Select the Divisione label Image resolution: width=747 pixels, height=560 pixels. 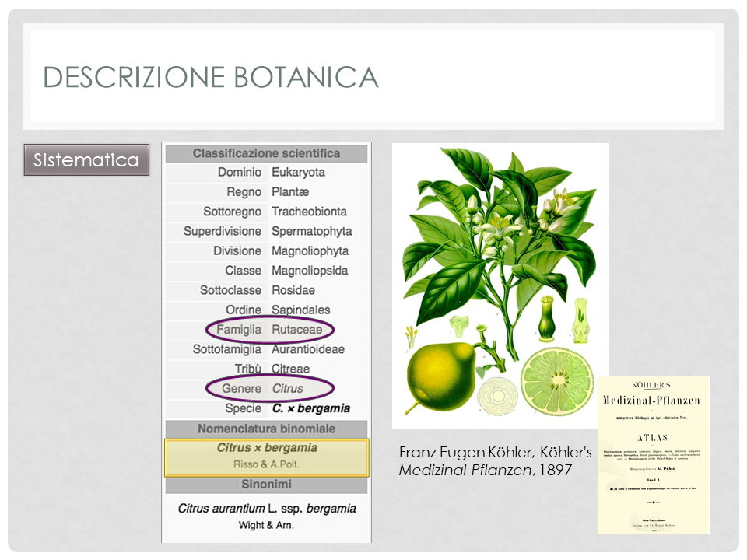pyautogui.click(x=237, y=251)
